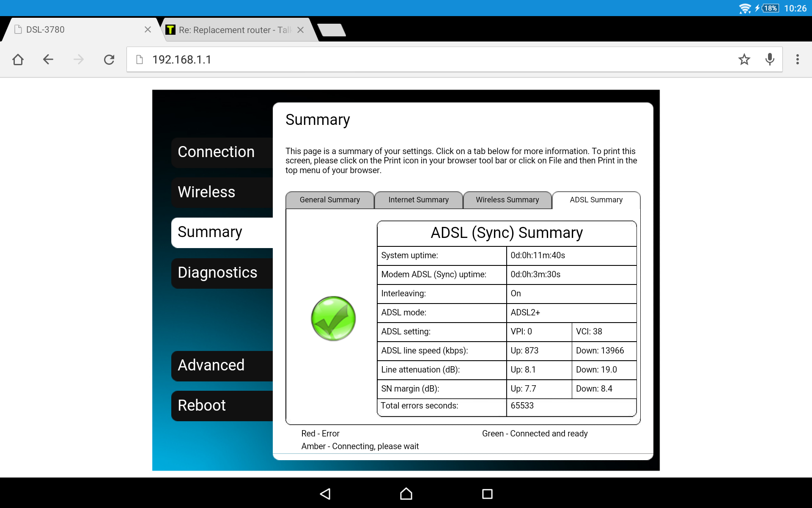The width and height of the screenshot is (812, 508).
Task: Tap the browser home icon
Action: point(18,60)
